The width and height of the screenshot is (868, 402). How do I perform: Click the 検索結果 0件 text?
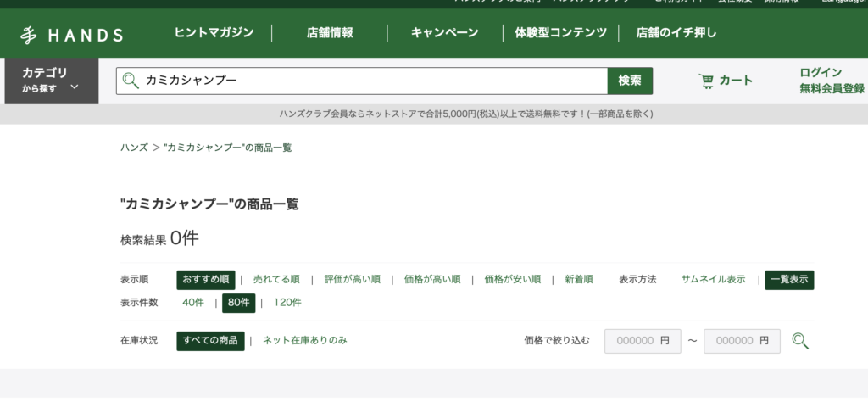(x=159, y=238)
